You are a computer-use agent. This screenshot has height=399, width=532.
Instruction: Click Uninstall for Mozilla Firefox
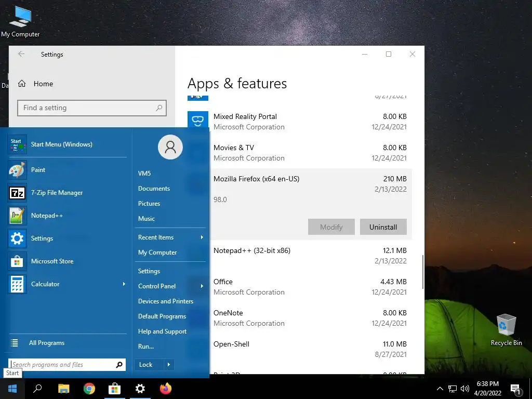point(383,227)
